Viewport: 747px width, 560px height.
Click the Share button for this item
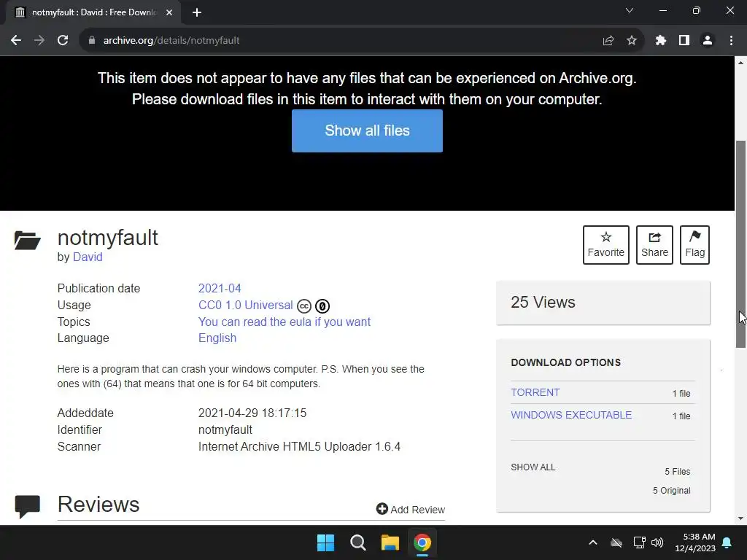pyautogui.click(x=654, y=245)
